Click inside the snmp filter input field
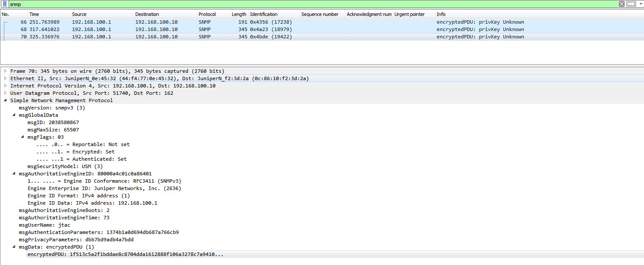The width and height of the screenshot is (644, 265). (86, 4)
